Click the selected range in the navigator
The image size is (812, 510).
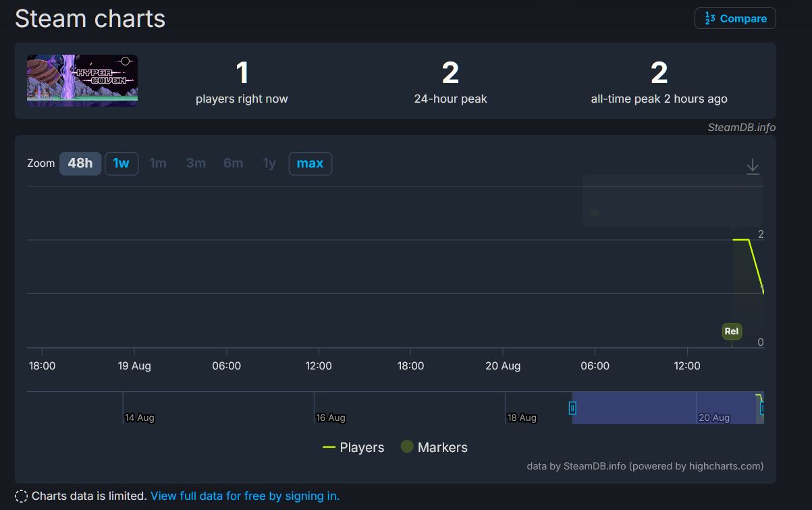(x=667, y=407)
